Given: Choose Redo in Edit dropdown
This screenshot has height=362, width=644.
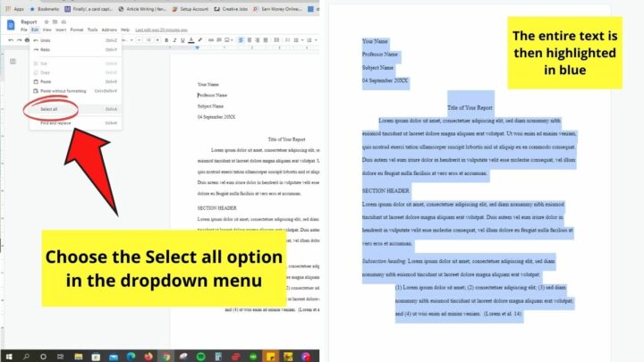Looking at the screenshot, I should [75, 50].
